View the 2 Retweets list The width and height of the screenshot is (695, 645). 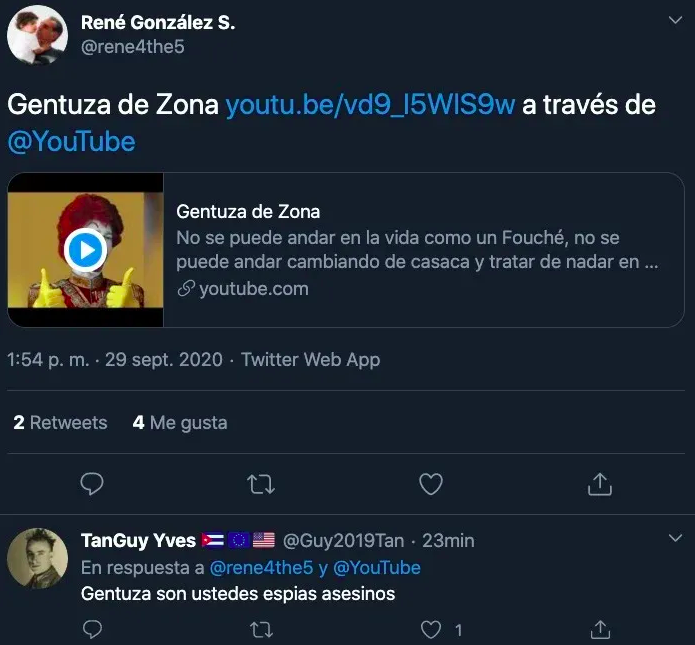60,422
